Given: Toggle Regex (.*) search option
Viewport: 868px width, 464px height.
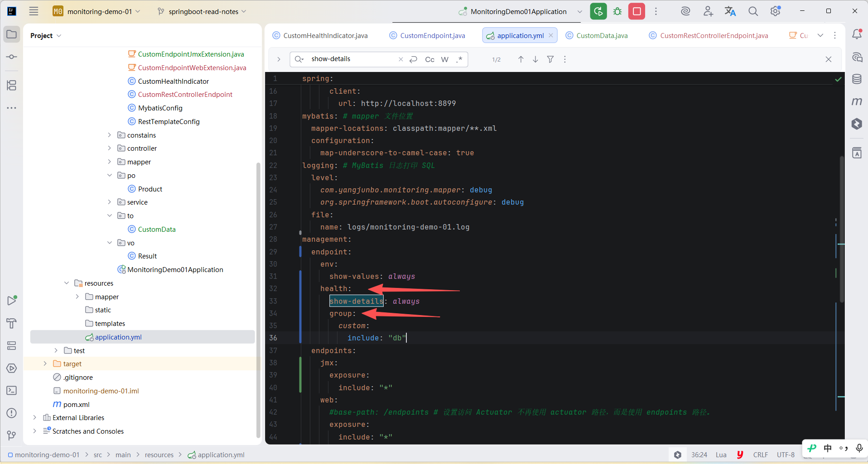Looking at the screenshot, I should point(459,59).
